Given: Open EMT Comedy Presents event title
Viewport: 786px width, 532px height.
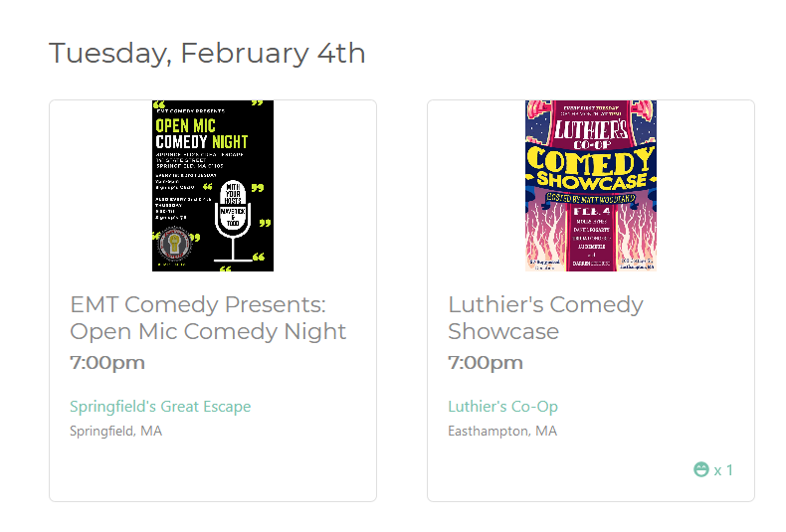Looking at the screenshot, I should pyautogui.click(x=208, y=317).
